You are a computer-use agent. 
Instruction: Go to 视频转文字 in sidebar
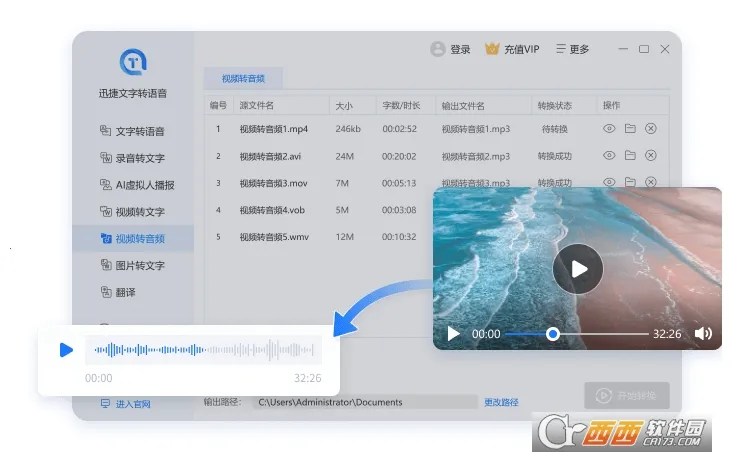point(132,212)
